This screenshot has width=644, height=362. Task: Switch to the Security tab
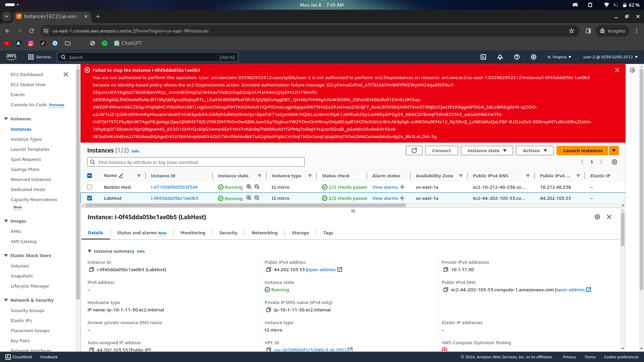228,233
